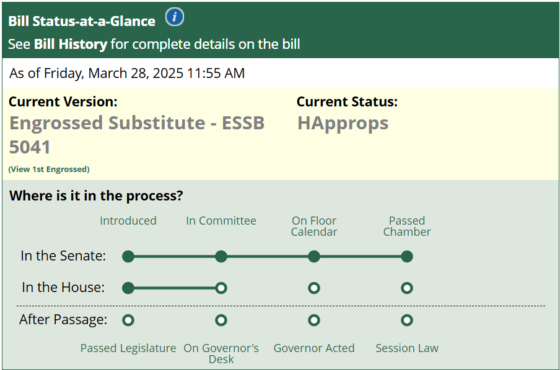This screenshot has width=560, height=370.
Task: Click the 'Current Version:' label
Action: [63, 102]
